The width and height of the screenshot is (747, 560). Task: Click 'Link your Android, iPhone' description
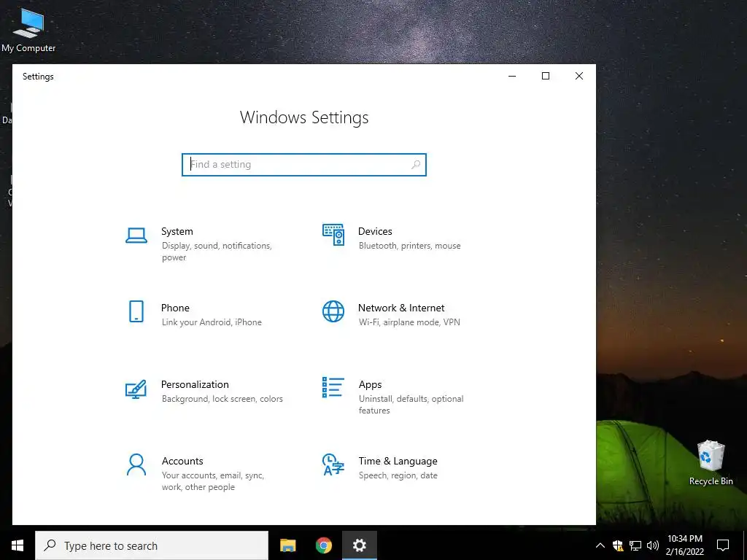(x=212, y=322)
